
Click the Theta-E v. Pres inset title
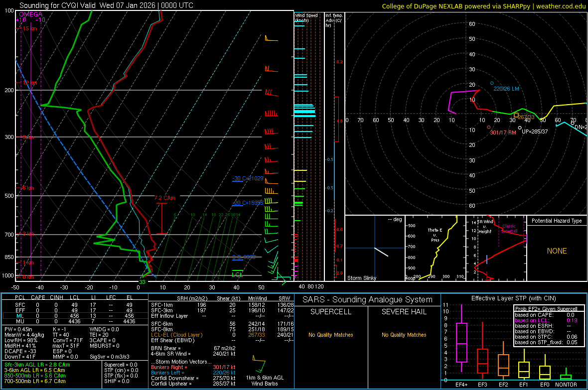point(435,235)
